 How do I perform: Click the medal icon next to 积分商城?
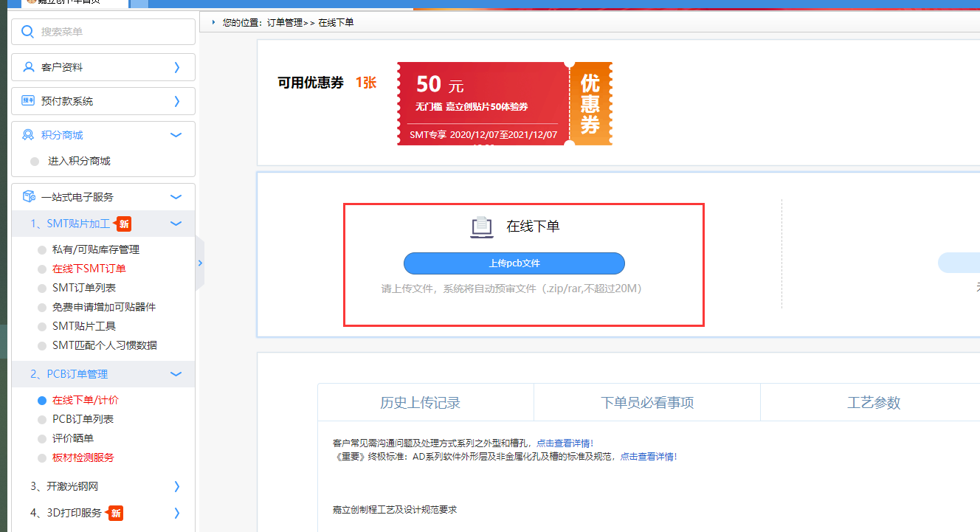[x=27, y=134]
